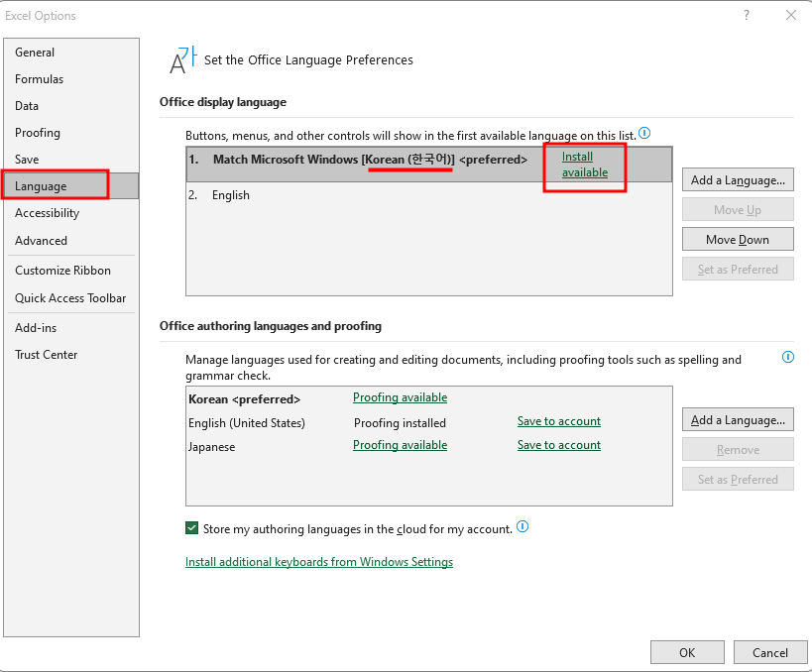Confirm changes with the OK button
This screenshot has height=672, width=812.
click(687, 652)
